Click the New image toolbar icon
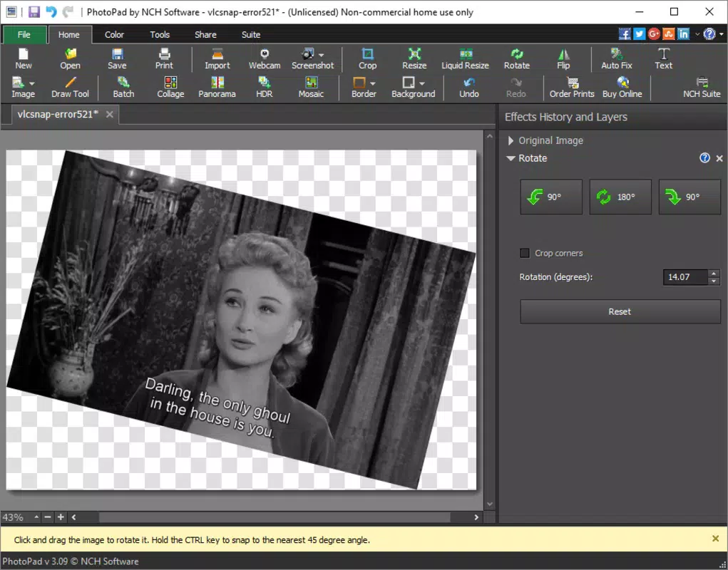 pyautogui.click(x=24, y=58)
